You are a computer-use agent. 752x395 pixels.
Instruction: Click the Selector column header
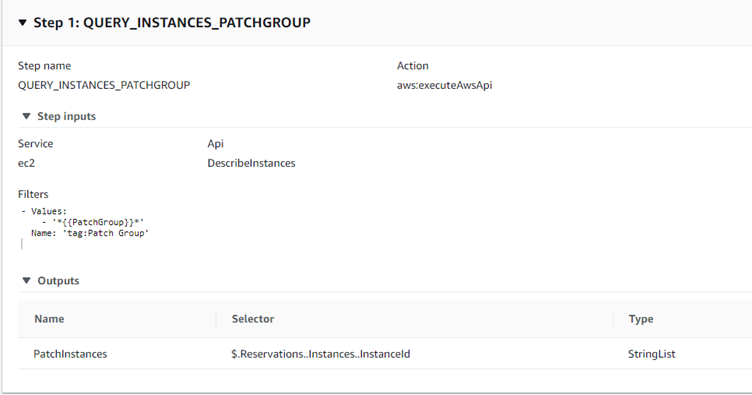tap(253, 319)
